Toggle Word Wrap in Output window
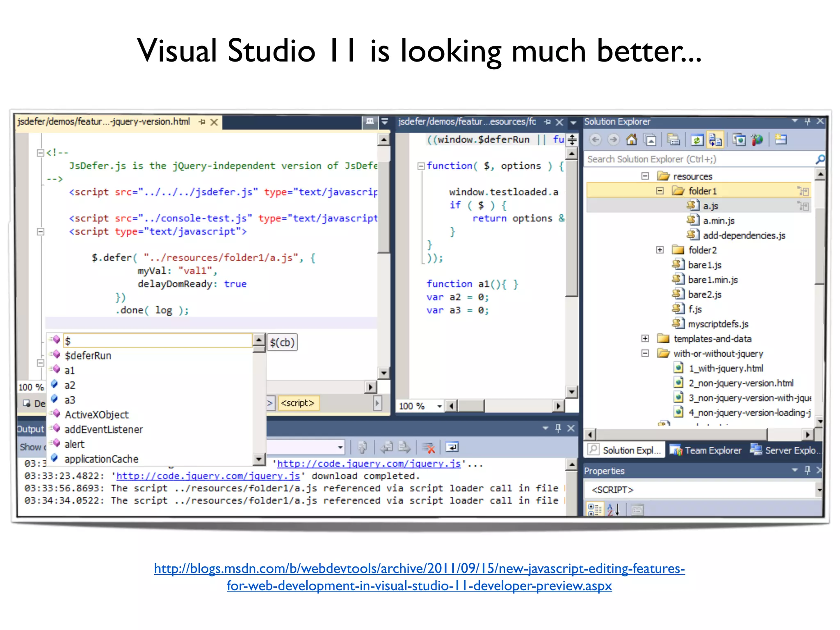 (452, 447)
